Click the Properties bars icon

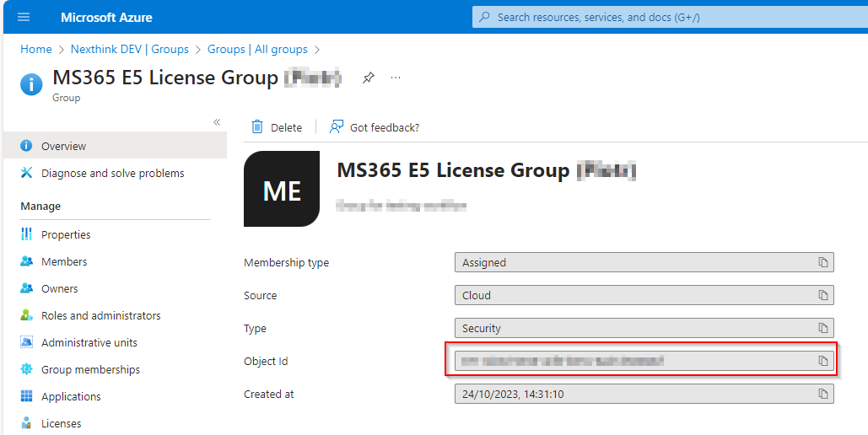pos(26,234)
